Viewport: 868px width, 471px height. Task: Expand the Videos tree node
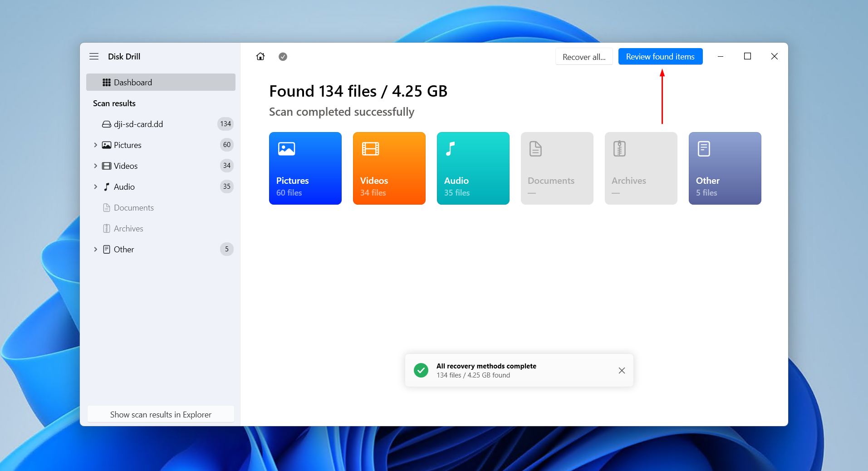click(95, 166)
